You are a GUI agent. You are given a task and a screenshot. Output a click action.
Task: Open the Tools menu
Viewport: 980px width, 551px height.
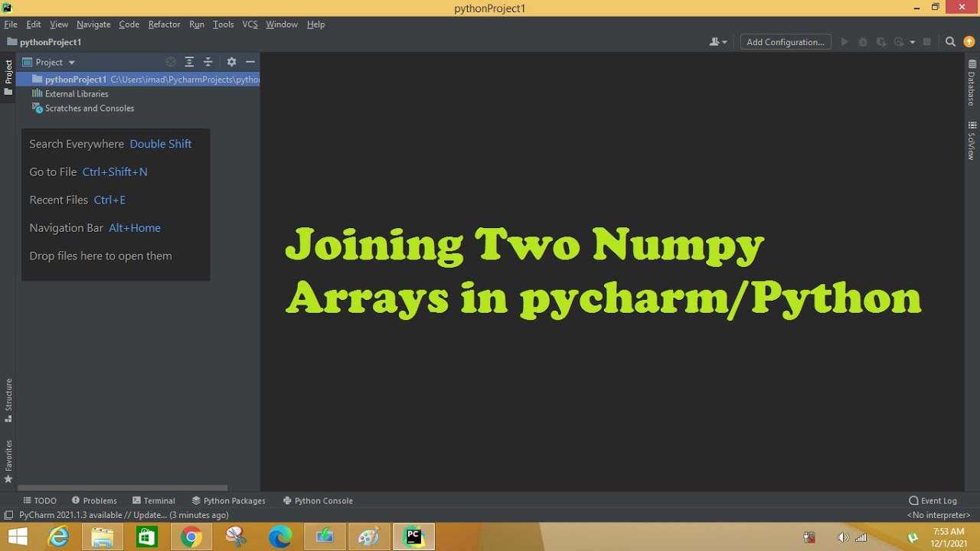pyautogui.click(x=224, y=24)
